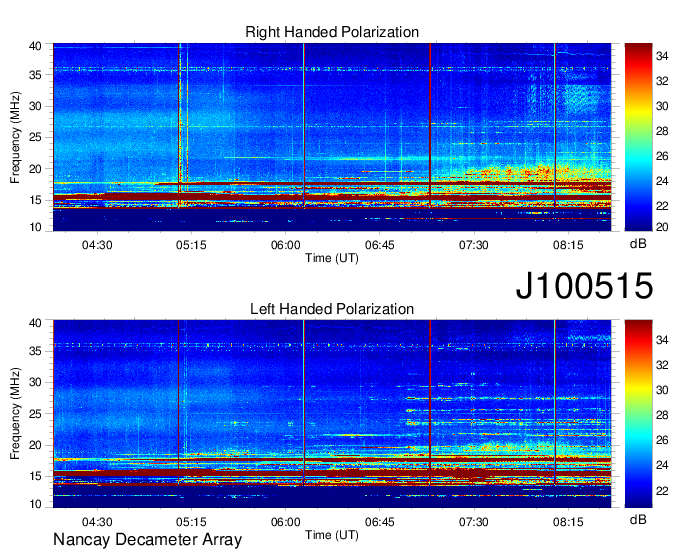
Task: Click dB unit label of Right Handed color bar
Action: 638,244
